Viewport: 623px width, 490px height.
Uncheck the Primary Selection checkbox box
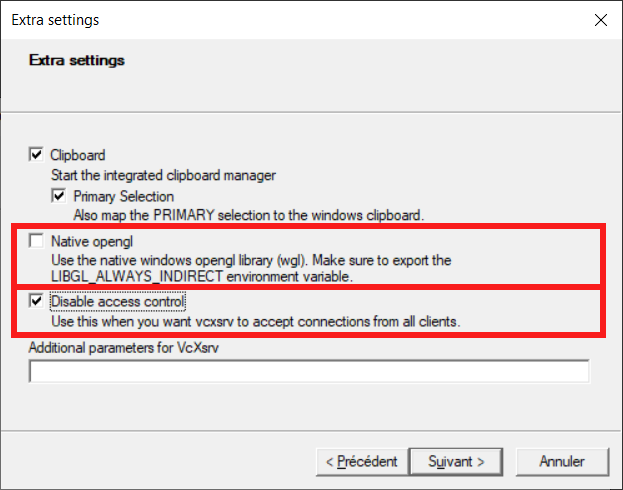tap(59, 196)
